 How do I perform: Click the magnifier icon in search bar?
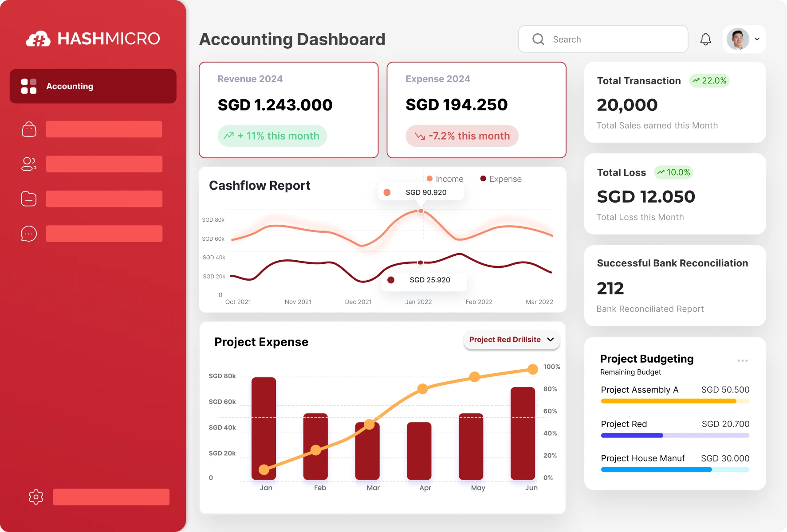[538, 39]
